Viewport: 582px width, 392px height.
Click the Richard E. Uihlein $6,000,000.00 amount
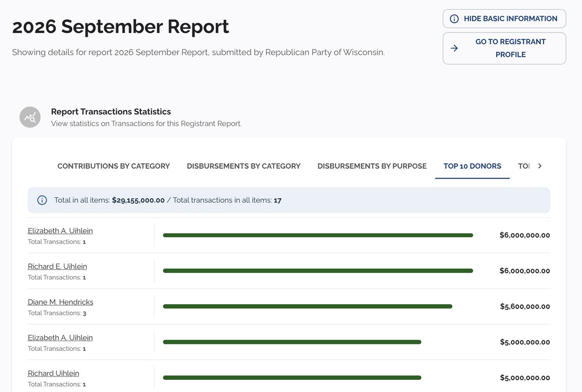click(525, 271)
